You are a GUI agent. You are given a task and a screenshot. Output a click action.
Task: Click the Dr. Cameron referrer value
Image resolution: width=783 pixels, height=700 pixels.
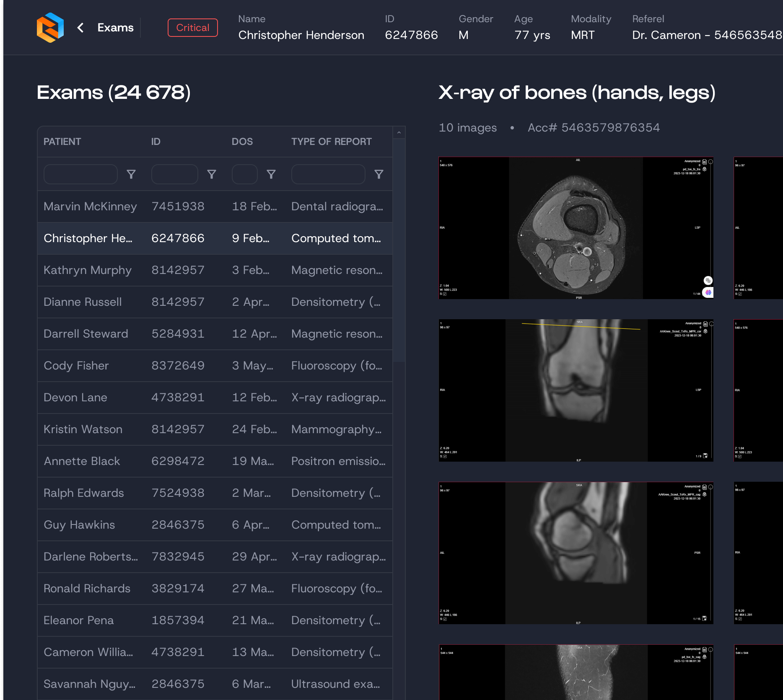(x=707, y=35)
